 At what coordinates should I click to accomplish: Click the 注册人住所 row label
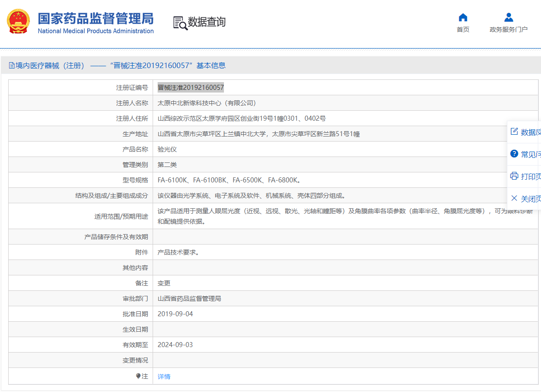tap(132, 118)
